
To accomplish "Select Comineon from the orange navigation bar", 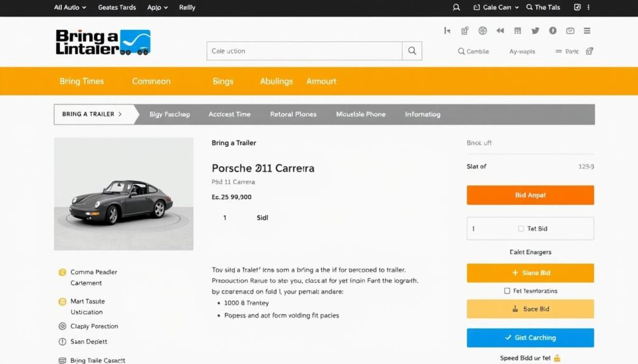I will pyautogui.click(x=150, y=81).
